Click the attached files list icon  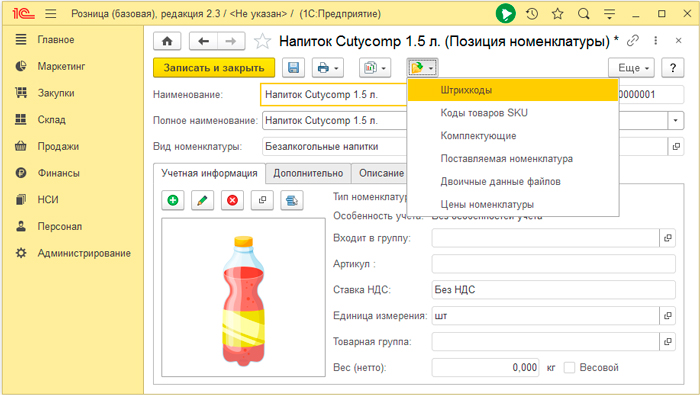click(x=292, y=200)
